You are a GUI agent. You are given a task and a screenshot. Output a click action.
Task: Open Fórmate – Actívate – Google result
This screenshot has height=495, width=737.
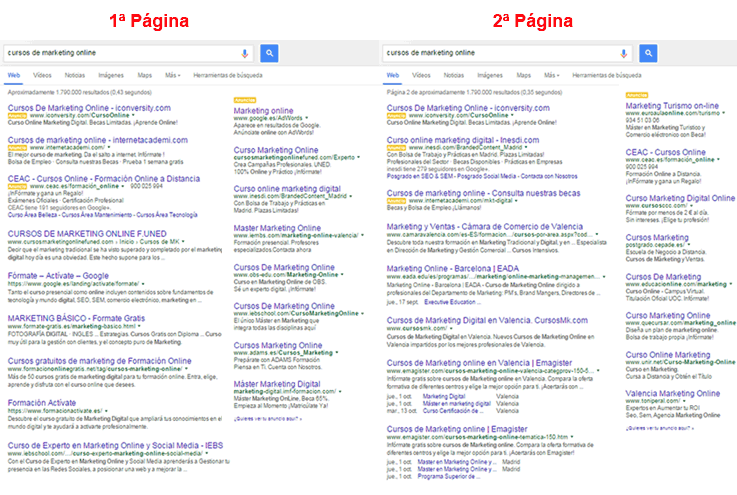click(x=58, y=275)
